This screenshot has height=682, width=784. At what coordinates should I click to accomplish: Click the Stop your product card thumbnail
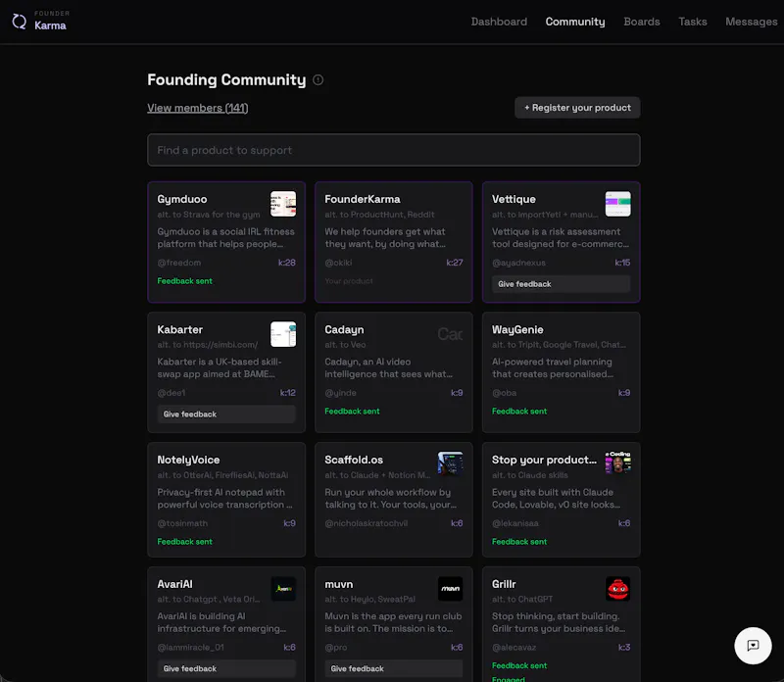(x=617, y=463)
